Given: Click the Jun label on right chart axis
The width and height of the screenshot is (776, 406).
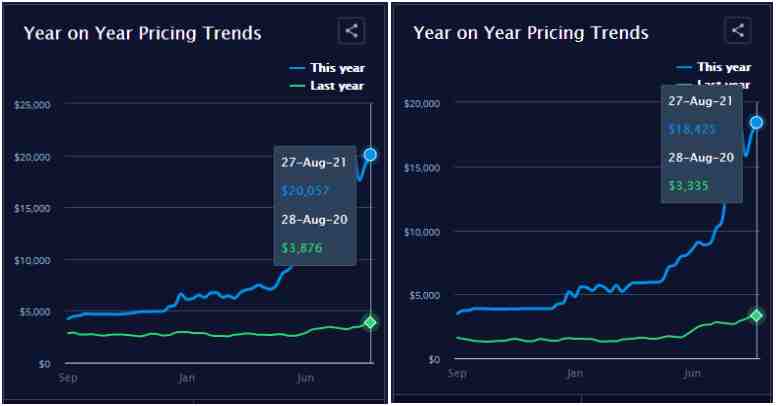Looking at the screenshot, I should pos(691,374).
